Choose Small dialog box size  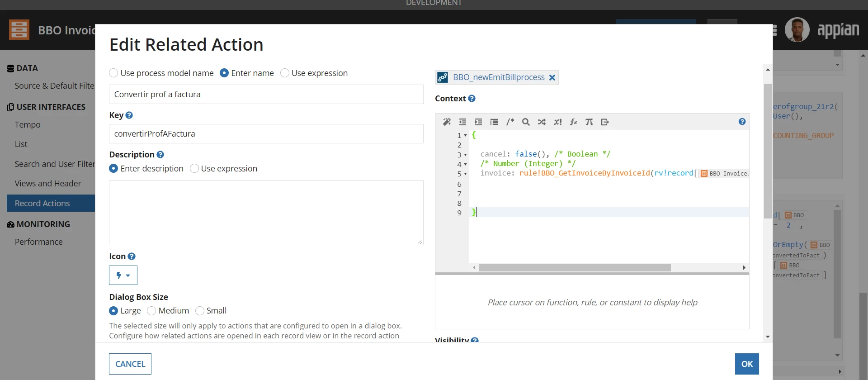point(200,311)
